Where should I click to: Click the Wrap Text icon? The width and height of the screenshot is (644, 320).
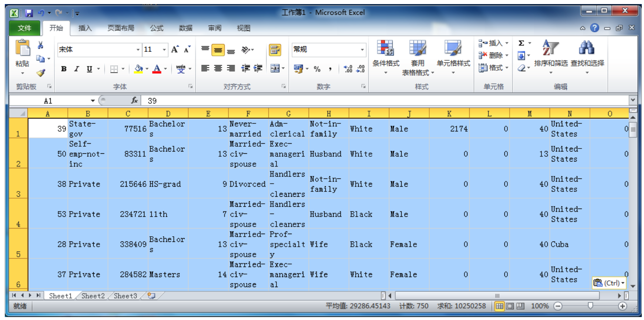click(x=275, y=49)
